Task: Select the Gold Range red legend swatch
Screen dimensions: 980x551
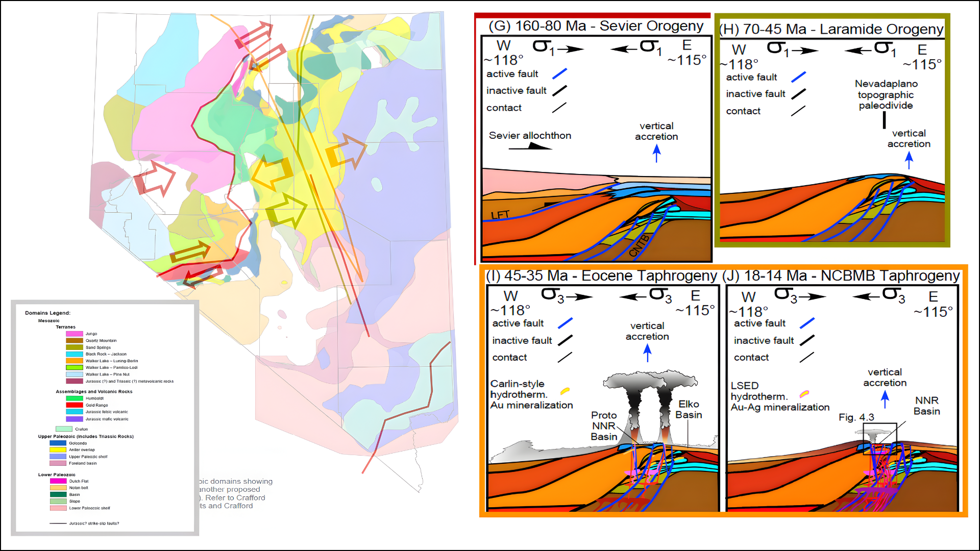Action: tap(74, 405)
